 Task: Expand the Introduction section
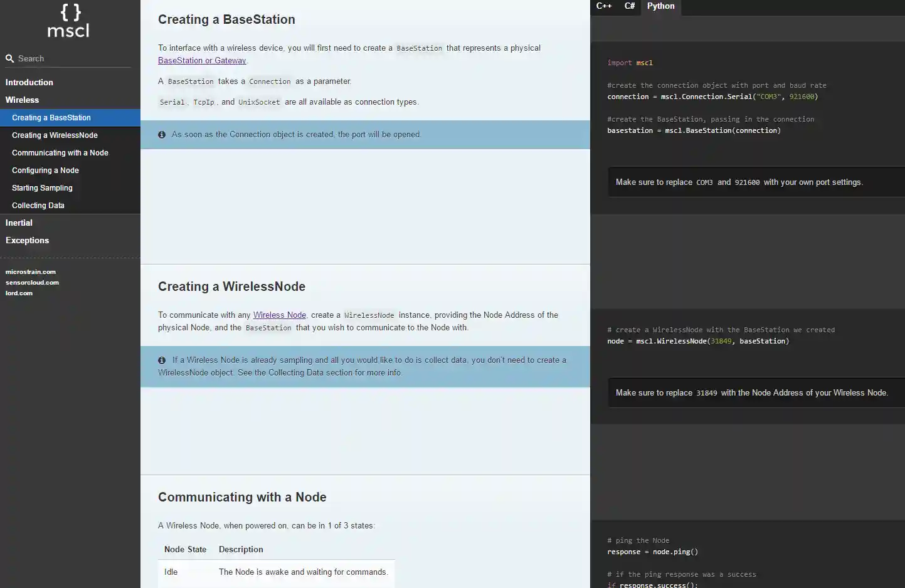(x=29, y=82)
